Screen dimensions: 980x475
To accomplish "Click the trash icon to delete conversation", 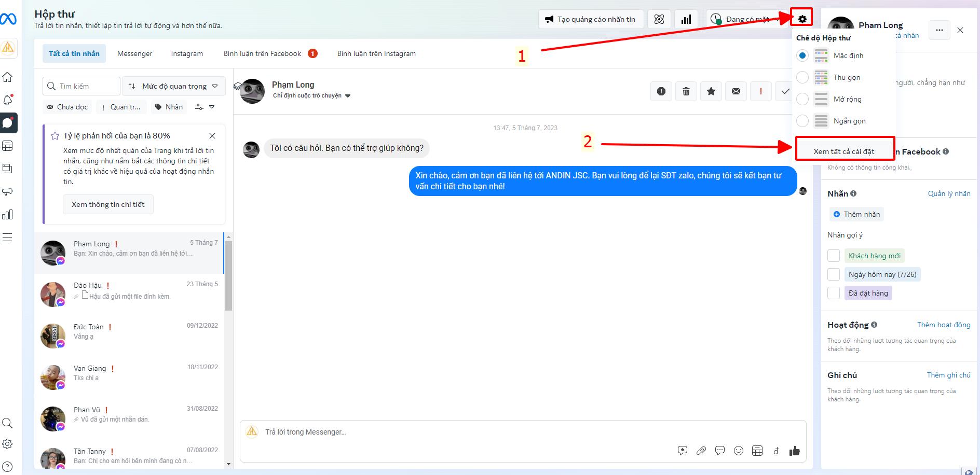I will pyautogui.click(x=686, y=91).
